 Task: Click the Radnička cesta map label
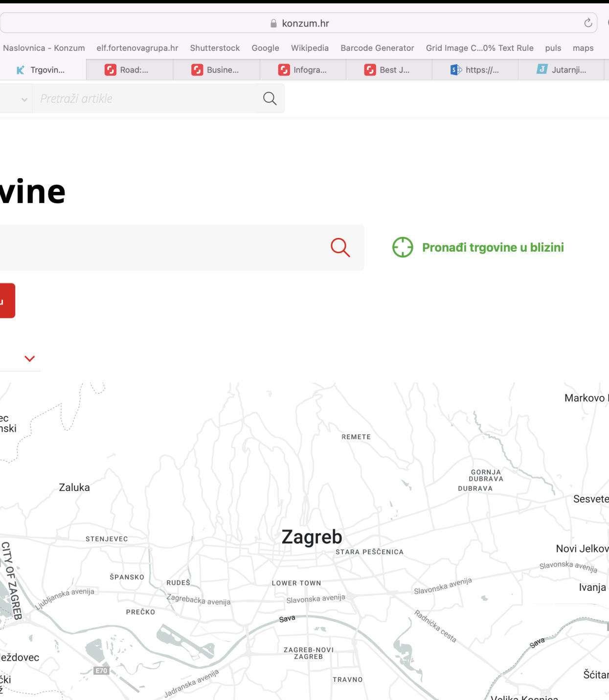435,626
